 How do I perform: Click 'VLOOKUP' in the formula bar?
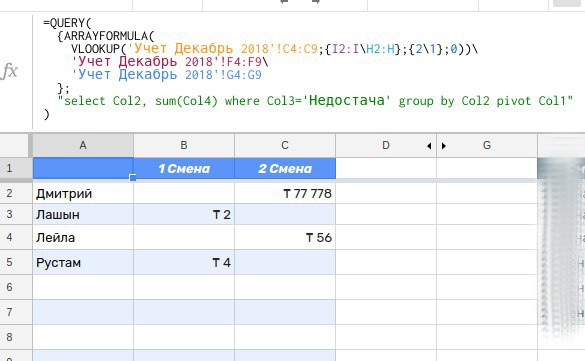tap(96, 49)
